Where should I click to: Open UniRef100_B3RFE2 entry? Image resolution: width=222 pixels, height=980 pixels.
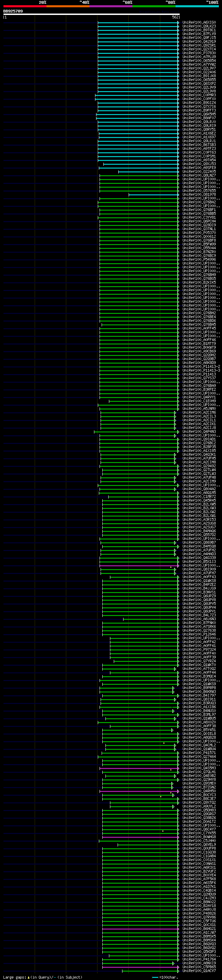(199, 390)
